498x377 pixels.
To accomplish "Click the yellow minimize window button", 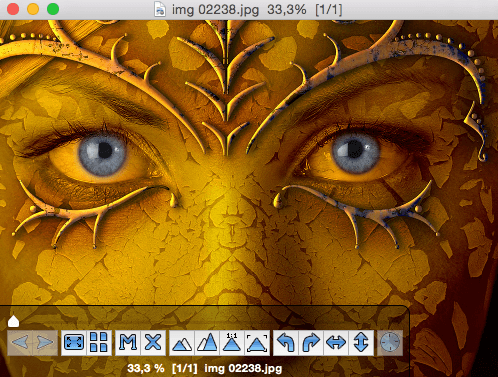I will point(33,9).
